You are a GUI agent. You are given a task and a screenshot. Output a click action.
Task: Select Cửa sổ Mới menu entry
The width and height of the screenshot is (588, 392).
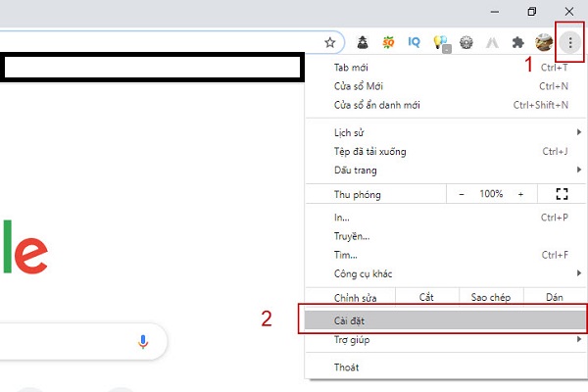point(445,86)
